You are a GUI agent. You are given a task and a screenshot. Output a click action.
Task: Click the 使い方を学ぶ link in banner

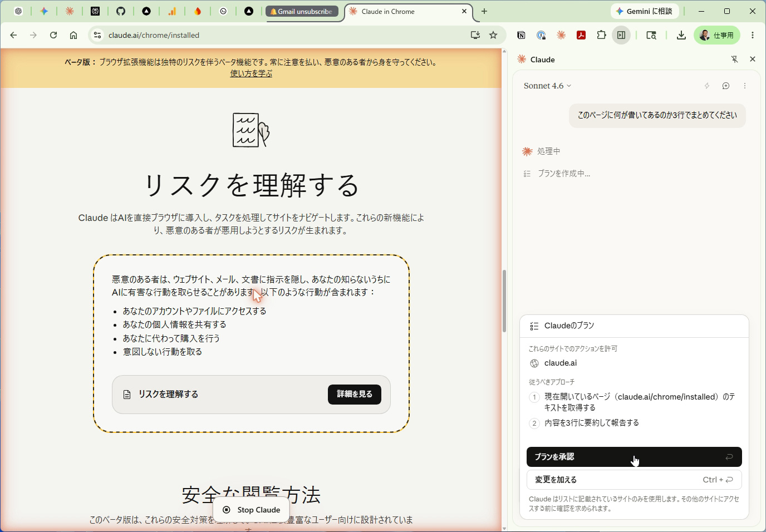[x=251, y=73]
